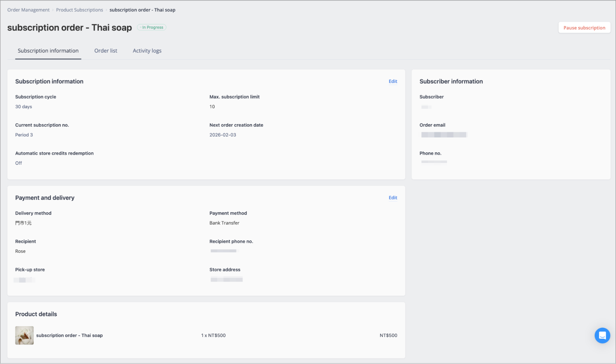Click the blurred Order email value
The height and width of the screenshot is (364, 616).
[444, 135]
